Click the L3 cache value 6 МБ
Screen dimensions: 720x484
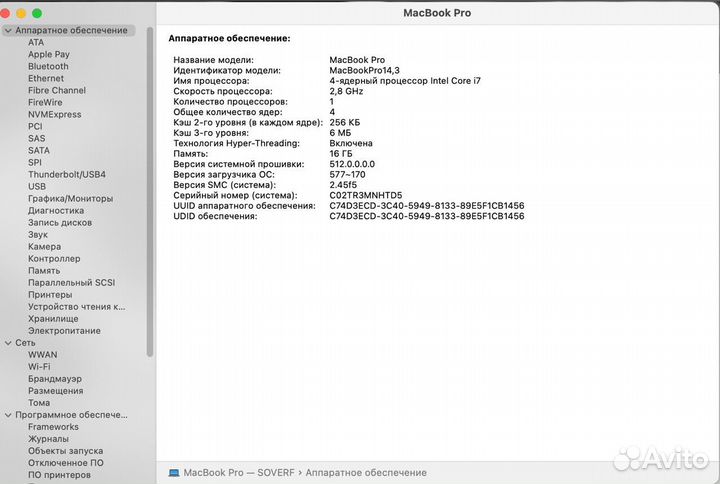(340, 133)
